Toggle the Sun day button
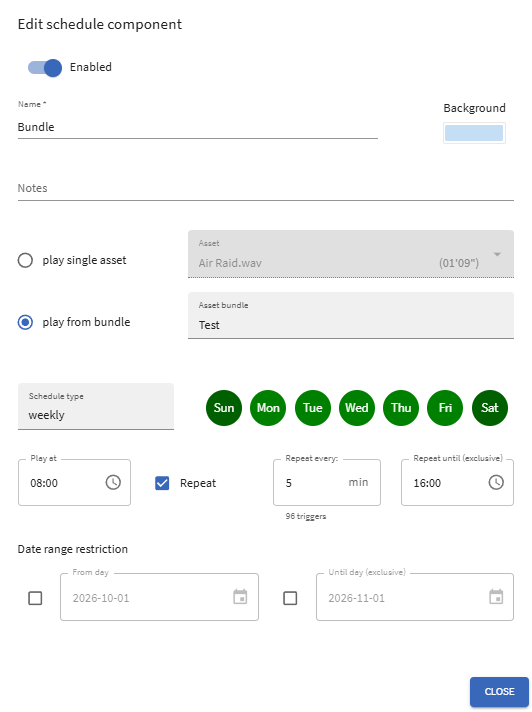532x712 pixels. pyautogui.click(x=224, y=408)
